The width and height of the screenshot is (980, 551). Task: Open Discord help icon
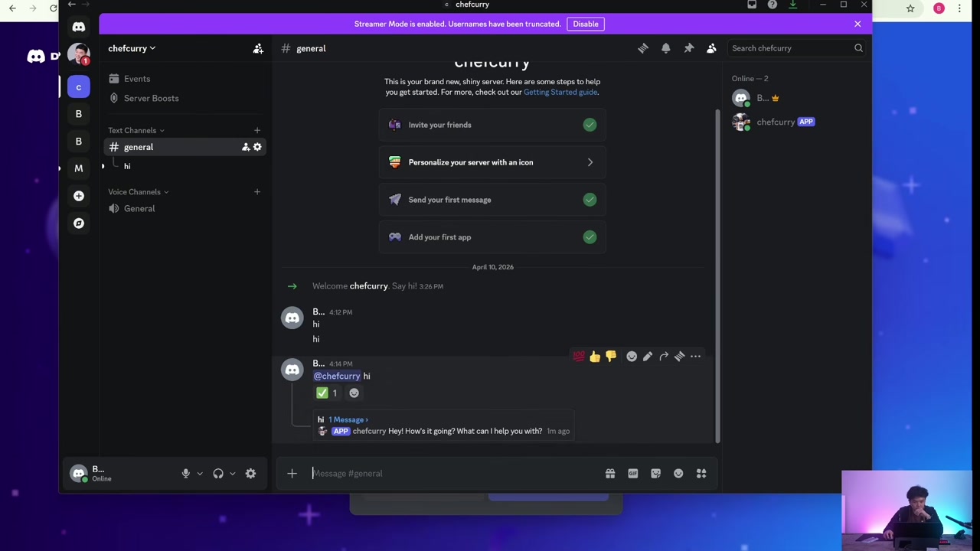773,5
